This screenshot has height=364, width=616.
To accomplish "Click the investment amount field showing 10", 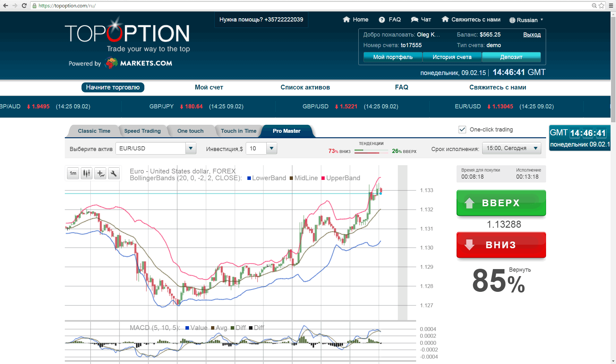I will click(256, 148).
